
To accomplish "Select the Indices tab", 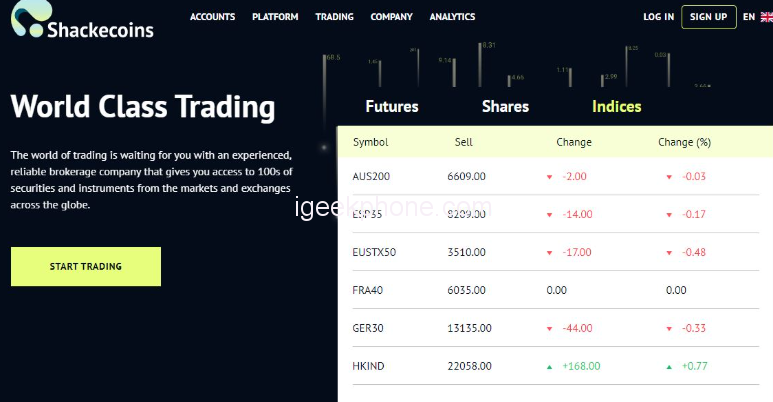I will pyautogui.click(x=616, y=106).
